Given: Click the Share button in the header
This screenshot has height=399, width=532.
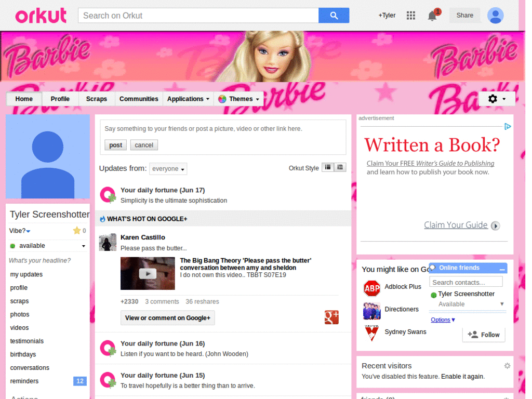Looking at the screenshot, I should click(x=464, y=15).
